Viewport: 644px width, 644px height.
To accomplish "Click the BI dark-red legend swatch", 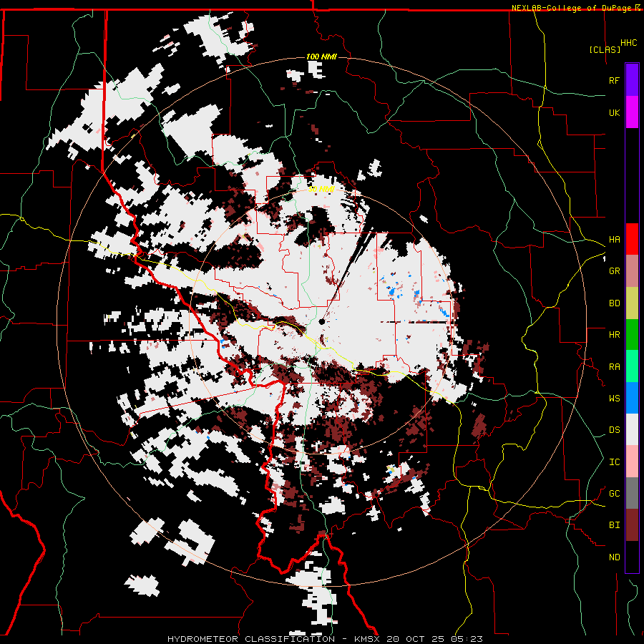I will point(632,525).
